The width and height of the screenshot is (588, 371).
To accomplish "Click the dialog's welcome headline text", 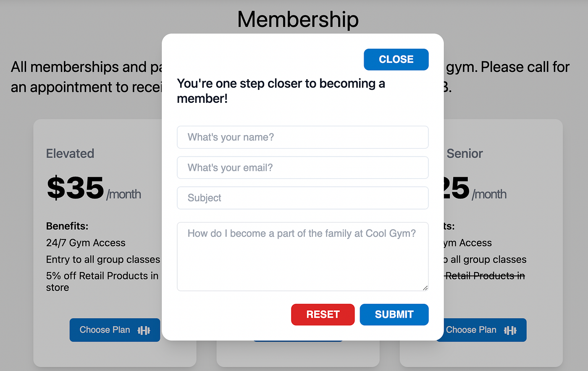I will tap(281, 91).
